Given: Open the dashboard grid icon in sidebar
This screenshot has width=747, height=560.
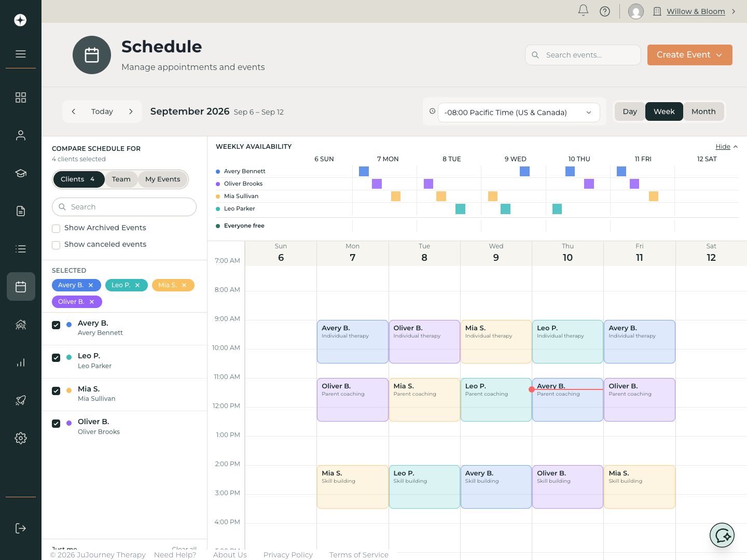Looking at the screenshot, I should 21,97.
